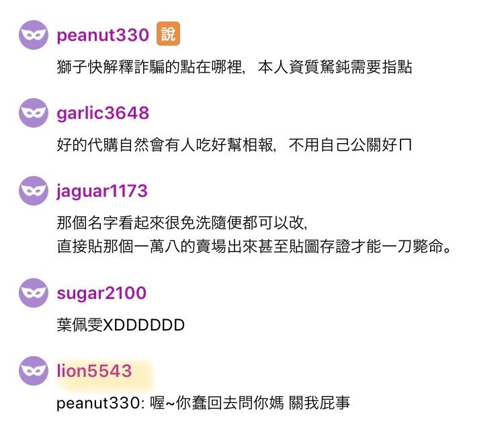Click lion5543's reply text to peanut330
The image size is (504, 434).
click(x=203, y=403)
